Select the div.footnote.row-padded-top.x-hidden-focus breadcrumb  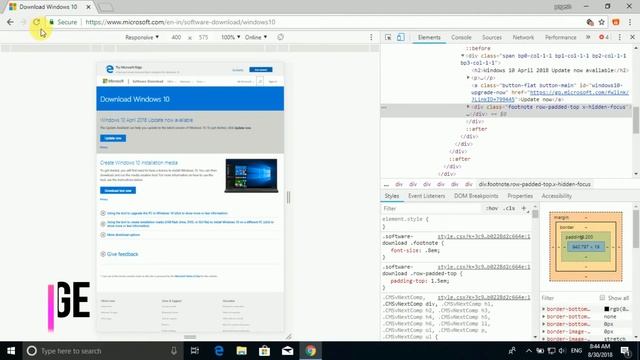tap(535, 184)
